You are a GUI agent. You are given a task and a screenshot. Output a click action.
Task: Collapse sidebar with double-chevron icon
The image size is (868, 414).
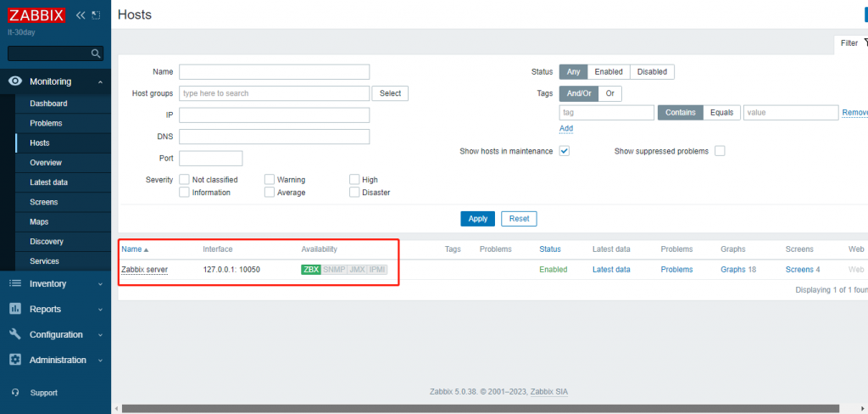81,15
